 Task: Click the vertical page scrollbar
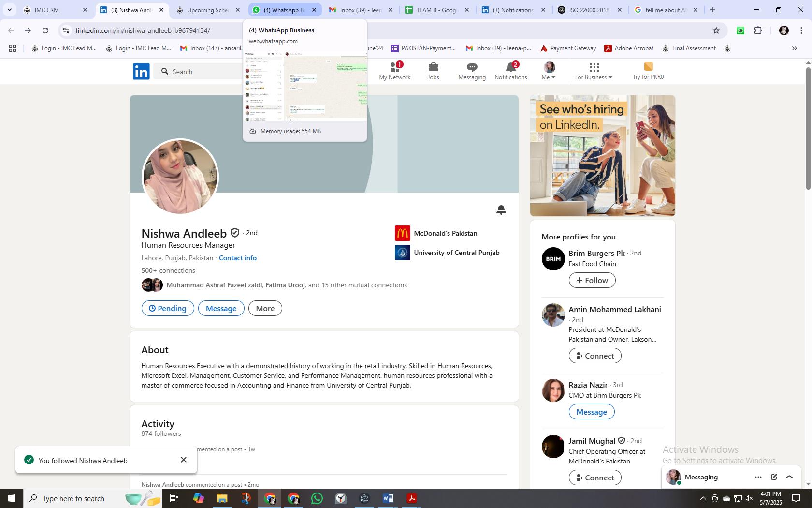(808, 129)
